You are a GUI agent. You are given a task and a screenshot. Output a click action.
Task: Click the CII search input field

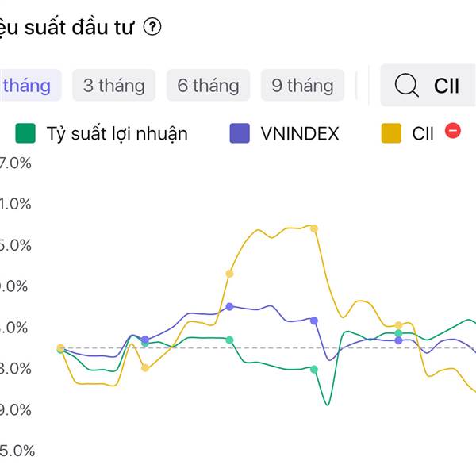pos(448,85)
